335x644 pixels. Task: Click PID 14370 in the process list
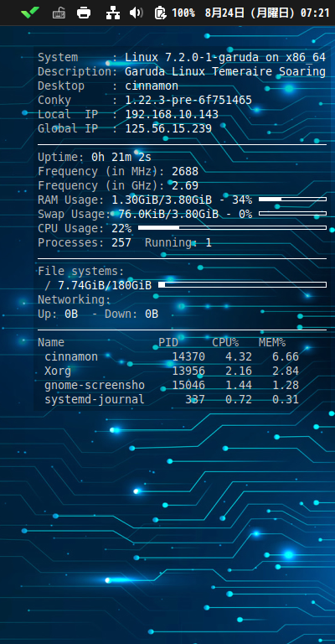(188, 357)
